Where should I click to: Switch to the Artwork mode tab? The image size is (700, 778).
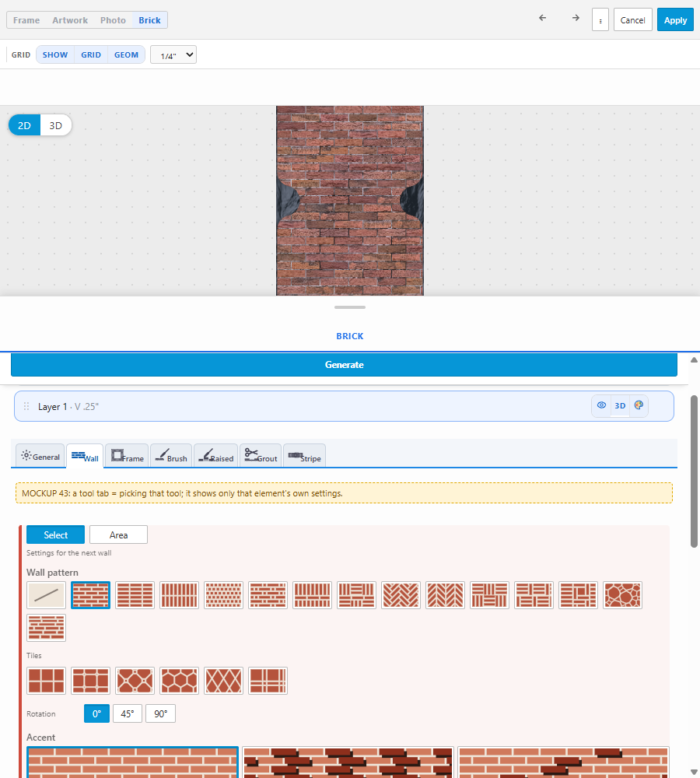[70, 20]
